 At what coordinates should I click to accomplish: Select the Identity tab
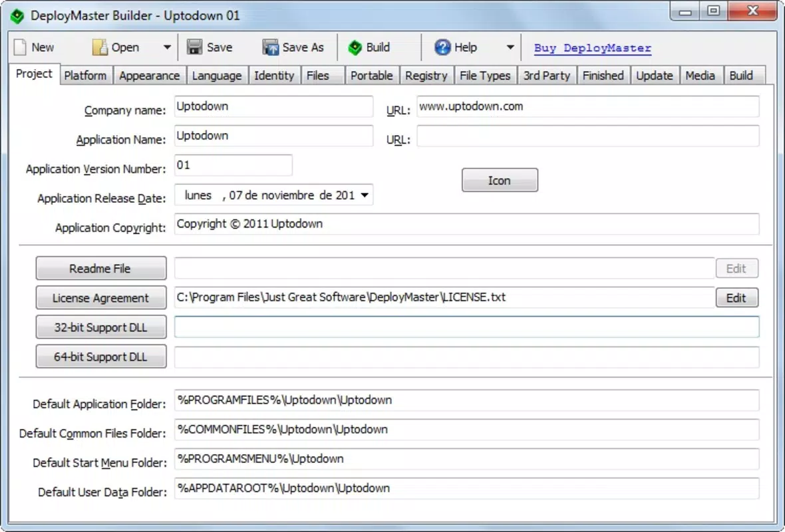[x=274, y=76]
